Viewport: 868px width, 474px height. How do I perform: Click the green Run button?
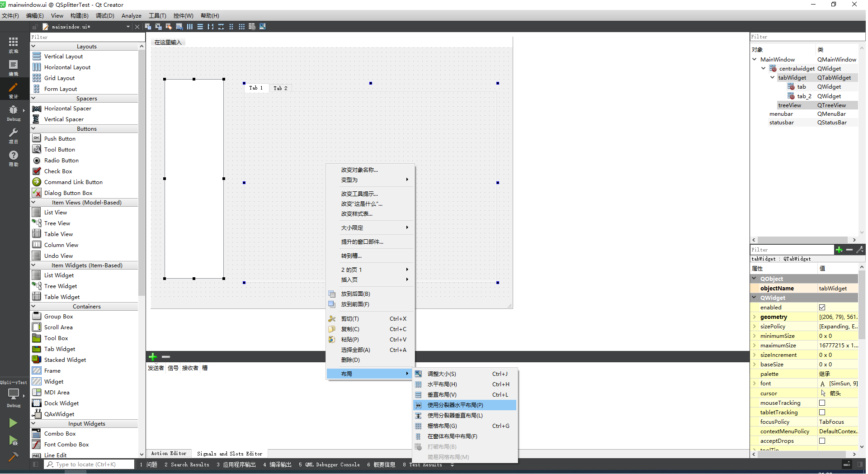tap(13, 423)
